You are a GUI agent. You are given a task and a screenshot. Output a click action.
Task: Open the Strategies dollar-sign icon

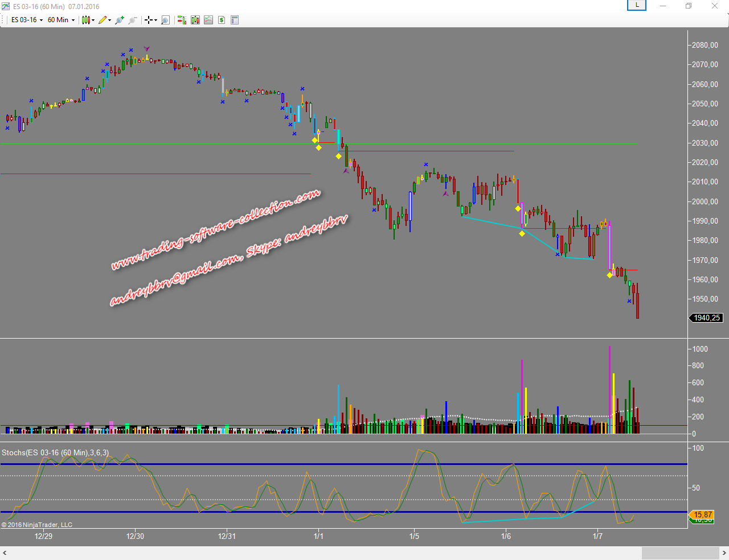point(222,20)
